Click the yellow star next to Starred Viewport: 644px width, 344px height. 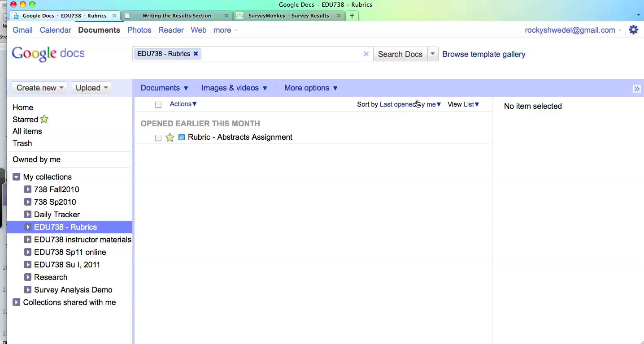[x=44, y=119]
